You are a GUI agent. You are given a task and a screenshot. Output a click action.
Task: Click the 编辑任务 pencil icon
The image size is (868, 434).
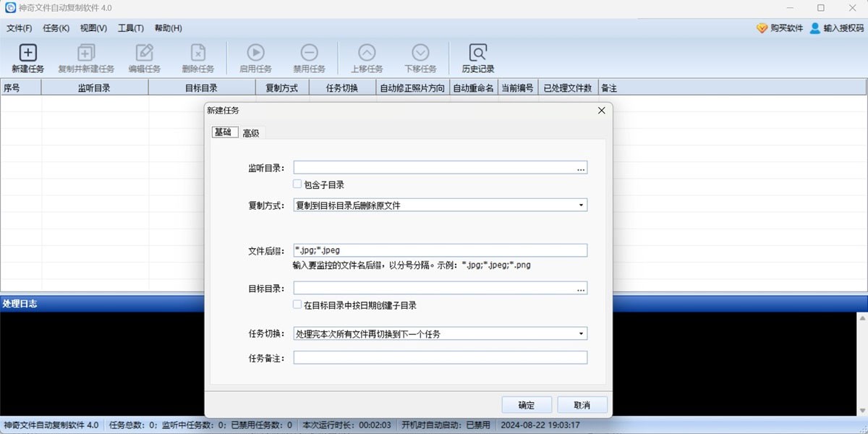pos(145,53)
